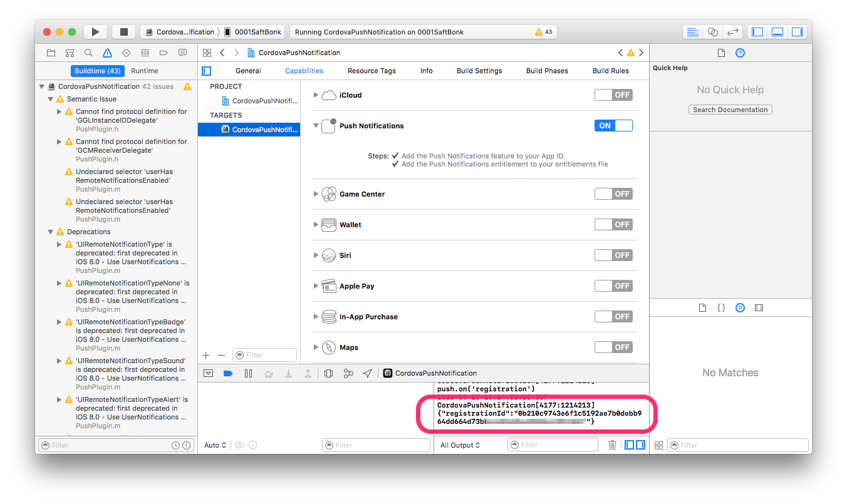
Task: Hide the debug area panel
Action: click(777, 32)
